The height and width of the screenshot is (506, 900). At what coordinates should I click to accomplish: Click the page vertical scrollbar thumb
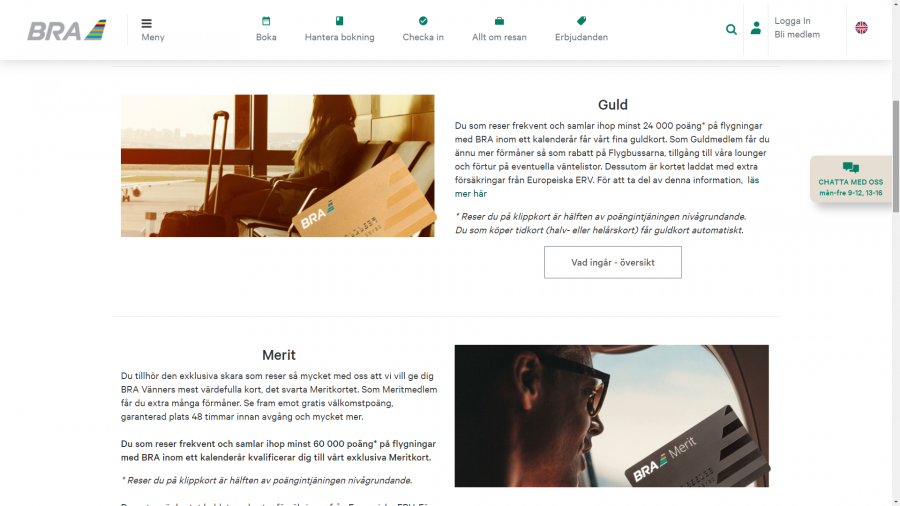895,156
